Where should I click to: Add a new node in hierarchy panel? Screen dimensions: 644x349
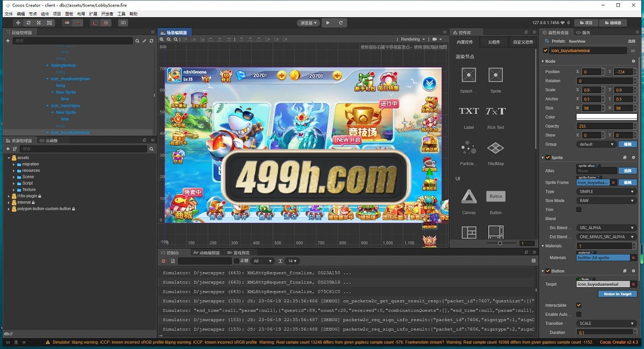click(x=8, y=41)
